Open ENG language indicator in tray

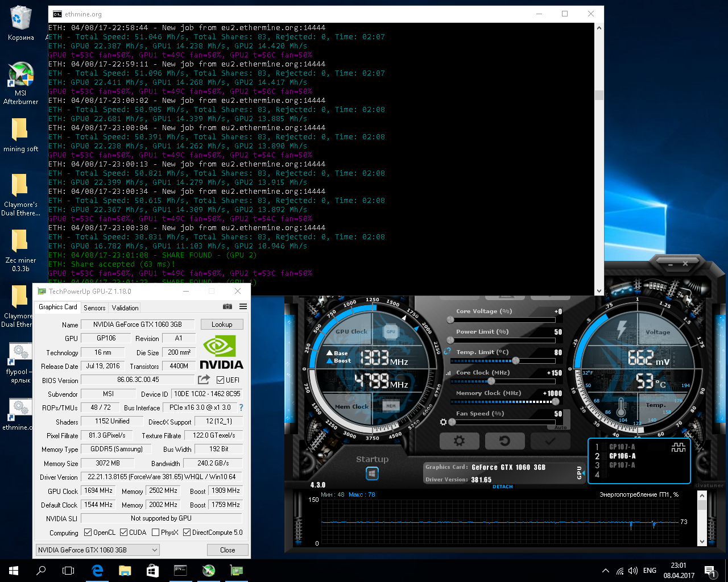pyautogui.click(x=650, y=571)
